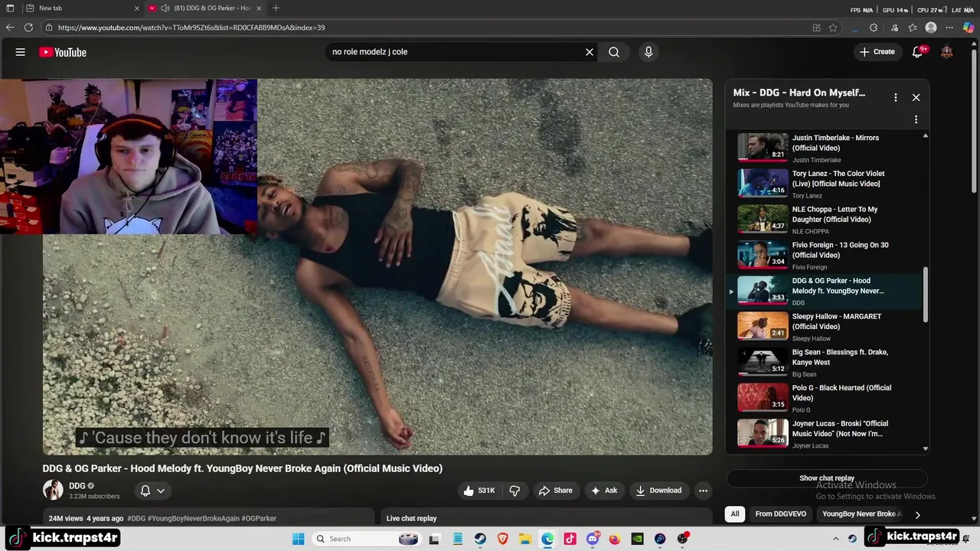This screenshot has width=980, height=551.
Task: Open Discord from taskbar
Action: coord(593,539)
